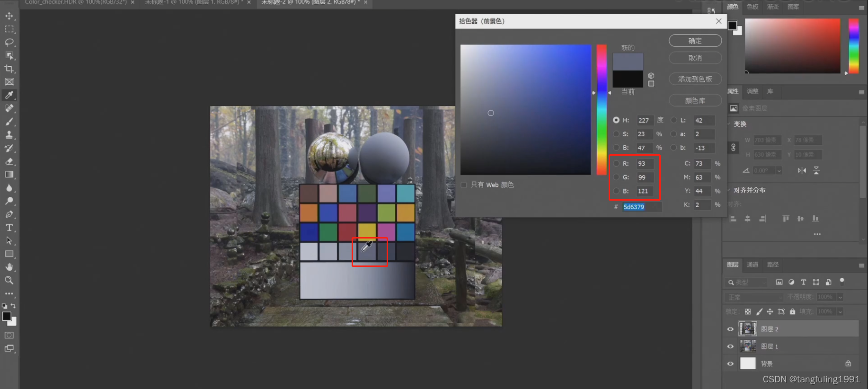The width and height of the screenshot is (868, 389).
Task: Open the Layers panel menu
Action: [861, 265]
